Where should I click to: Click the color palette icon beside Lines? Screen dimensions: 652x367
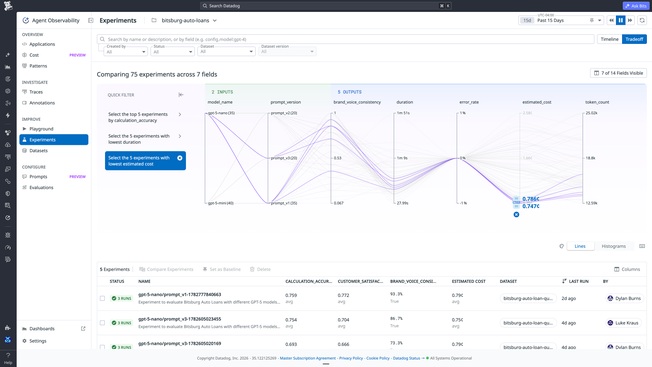click(x=561, y=246)
